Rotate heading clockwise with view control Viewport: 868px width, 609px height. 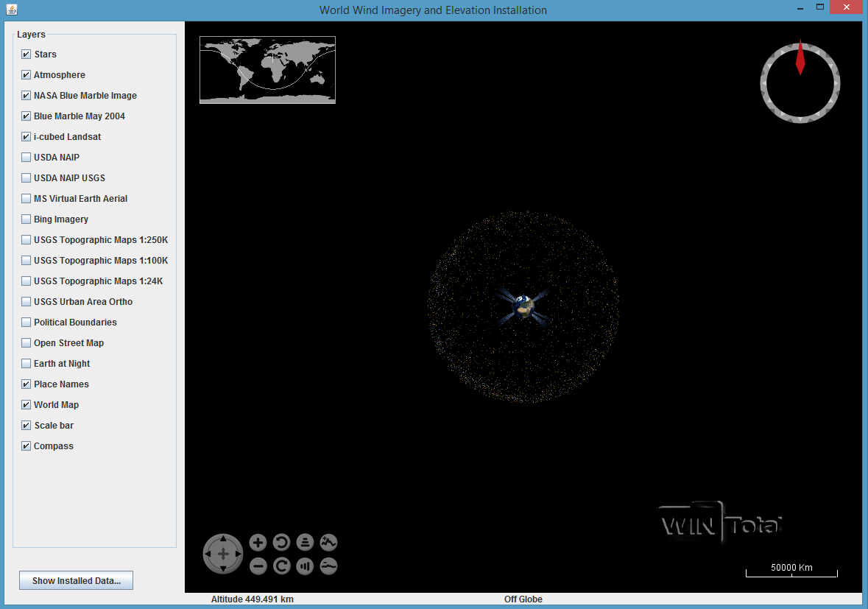pyautogui.click(x=282, y=566)
